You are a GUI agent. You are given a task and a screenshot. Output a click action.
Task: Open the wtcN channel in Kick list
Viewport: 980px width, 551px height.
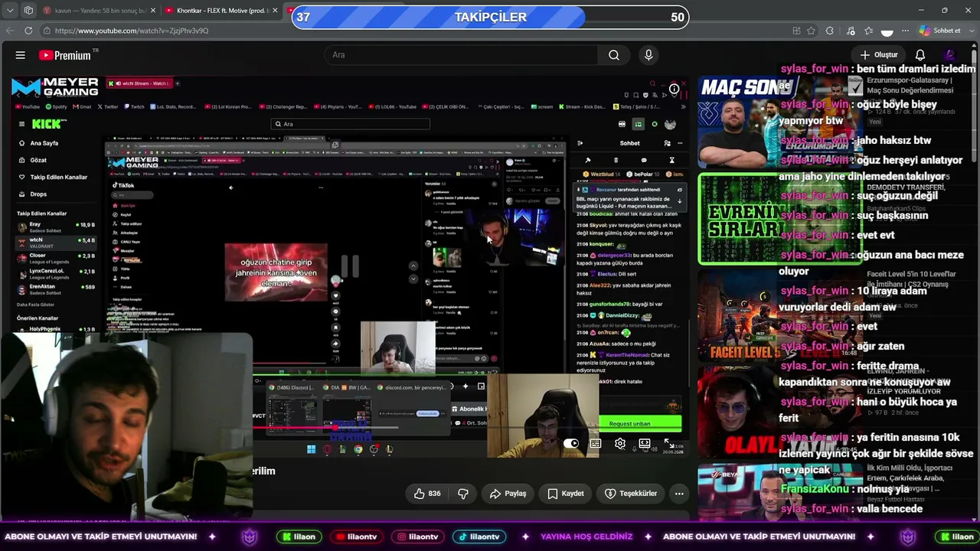point(57,242)
